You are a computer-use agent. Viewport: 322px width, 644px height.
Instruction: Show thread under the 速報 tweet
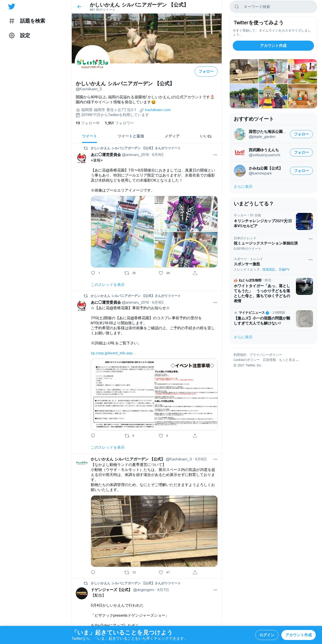coord(108,285)
